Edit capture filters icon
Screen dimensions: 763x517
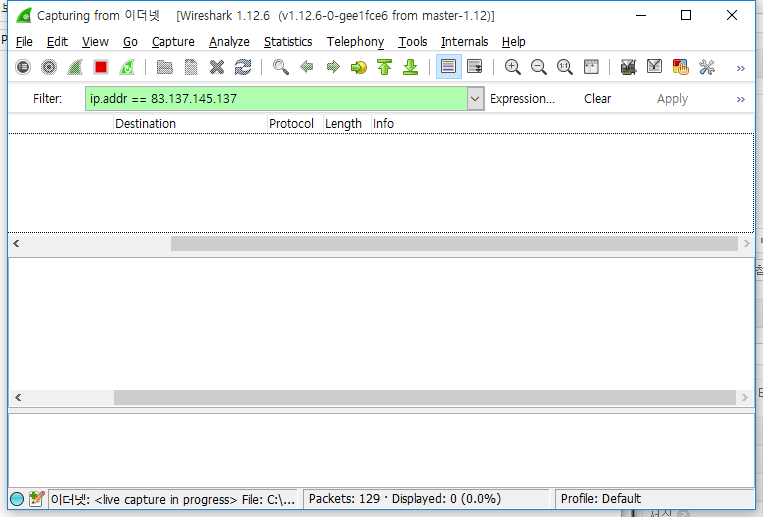pos(628,67)
